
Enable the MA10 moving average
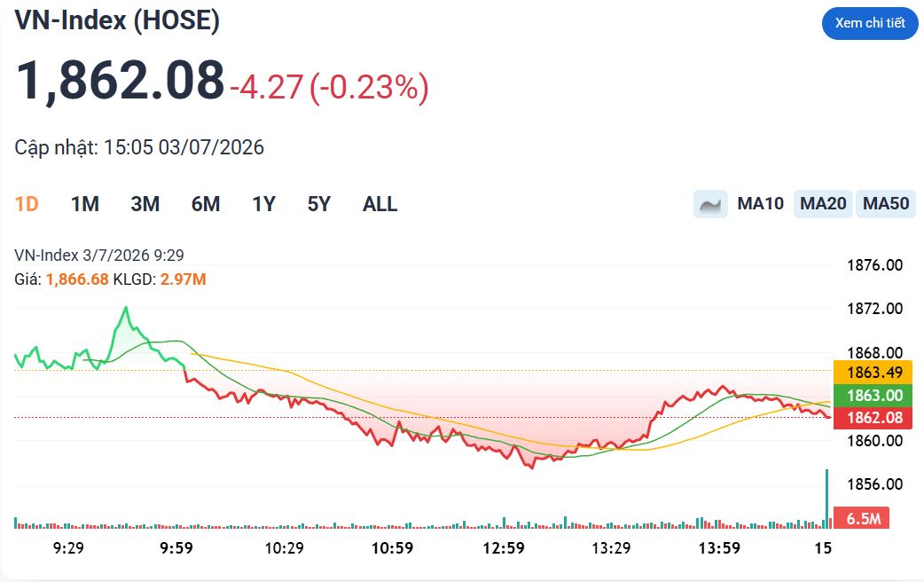click(760, 204)
